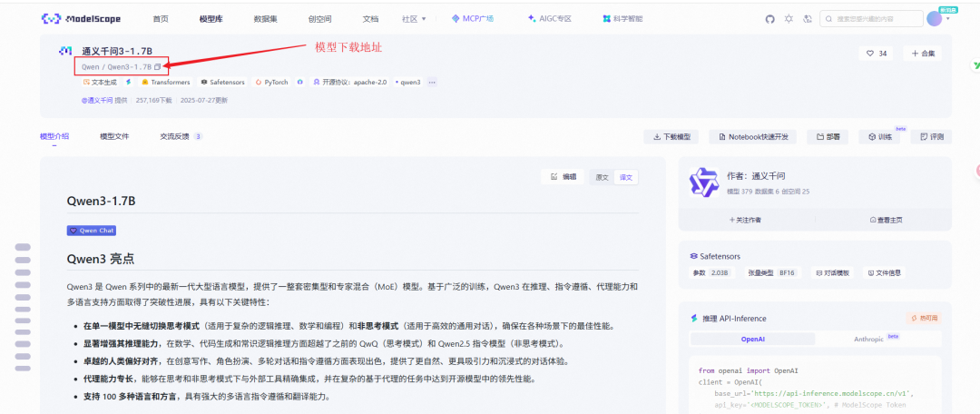Click the Transformers tag
This screenshot has height=414, width=980.
tap(166, 82)
